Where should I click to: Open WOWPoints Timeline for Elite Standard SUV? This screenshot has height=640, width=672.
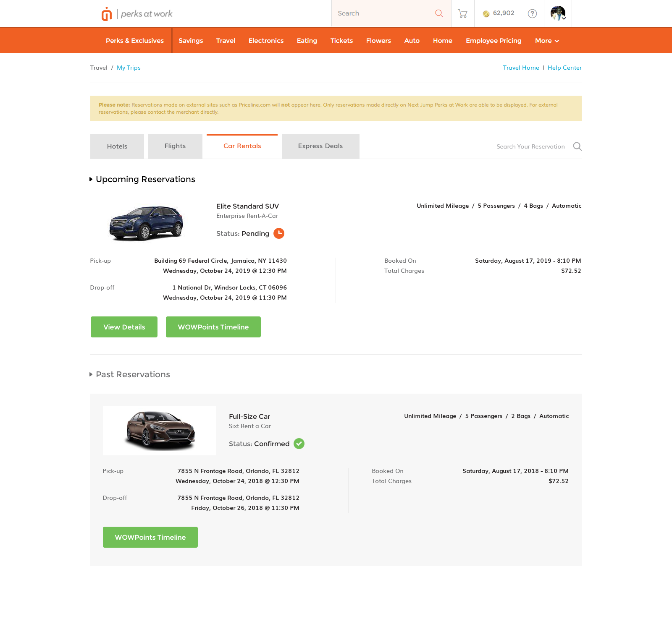[x=213, y=327]
